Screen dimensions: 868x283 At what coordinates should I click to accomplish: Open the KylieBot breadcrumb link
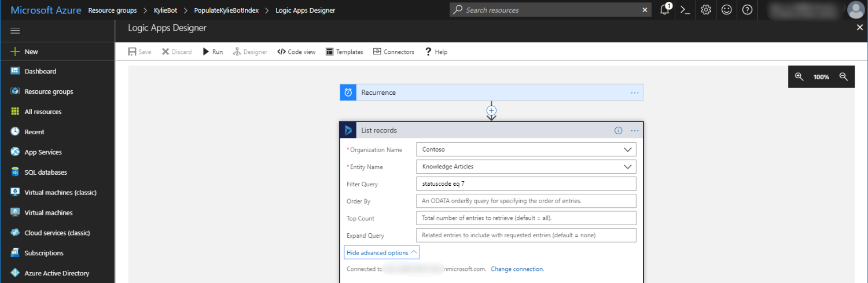(x=165, y=10)
